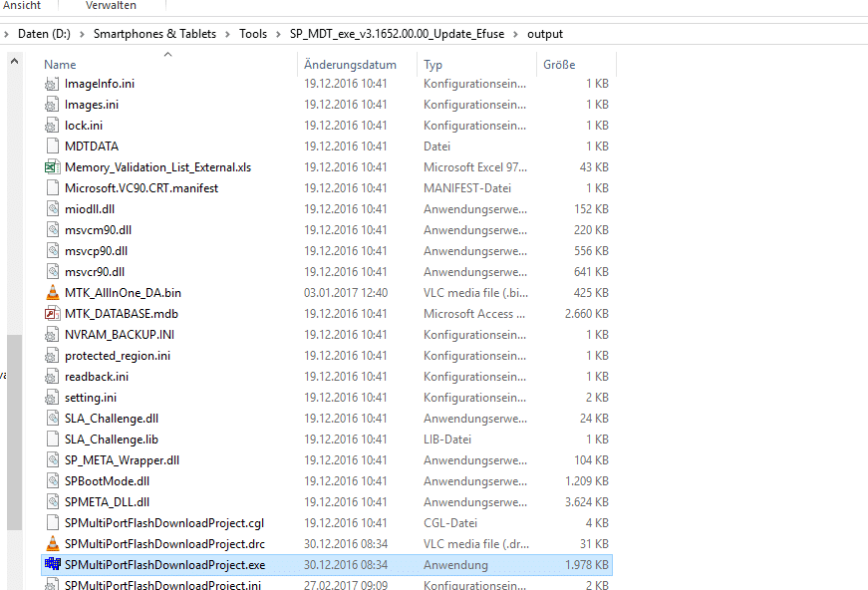Click the Images.ini file icon
This screenshot has height=590, width=868.
coord(52,105)
